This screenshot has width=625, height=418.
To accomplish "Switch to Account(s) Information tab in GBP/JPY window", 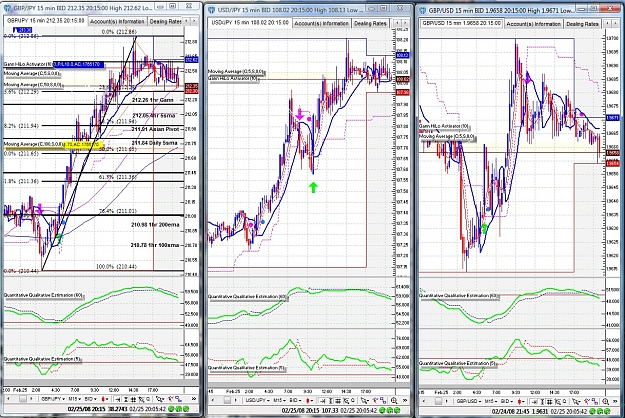I will 117,21.
